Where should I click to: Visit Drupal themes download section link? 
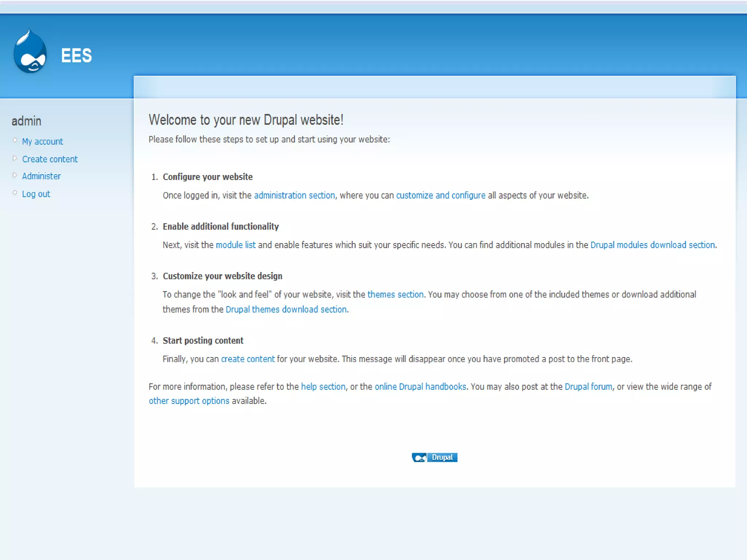click(x=286, y=310)
